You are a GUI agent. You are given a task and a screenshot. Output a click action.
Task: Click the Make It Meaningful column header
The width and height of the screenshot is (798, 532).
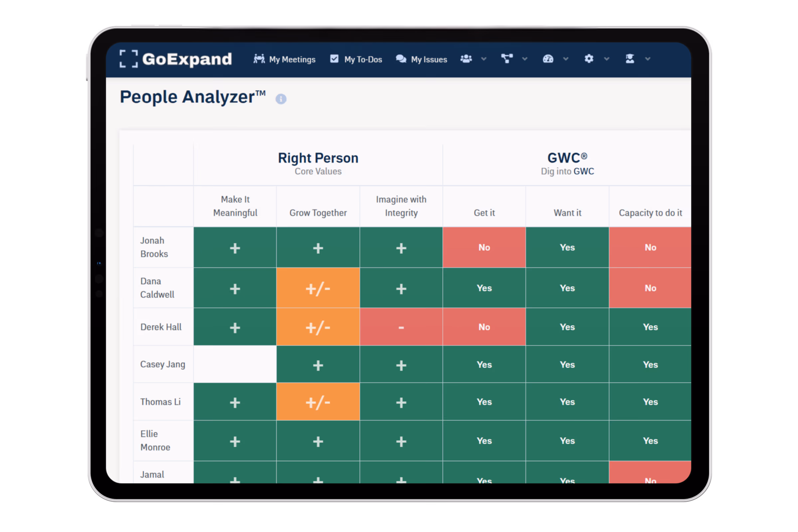coord(235,206)
